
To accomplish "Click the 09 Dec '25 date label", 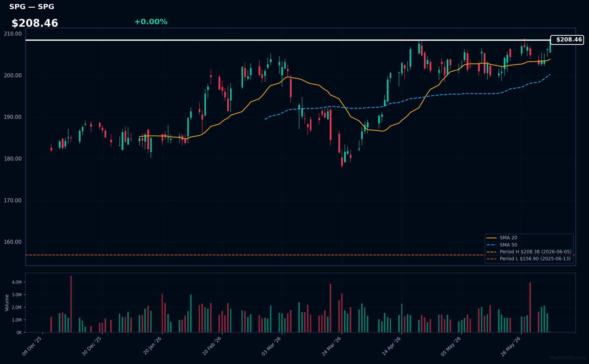I will 32,346.
